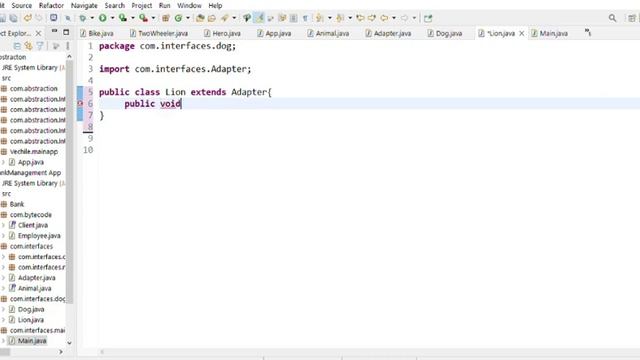Switch to the Bike.java editor tab
The image size is (640, 360).
(97, 33)
